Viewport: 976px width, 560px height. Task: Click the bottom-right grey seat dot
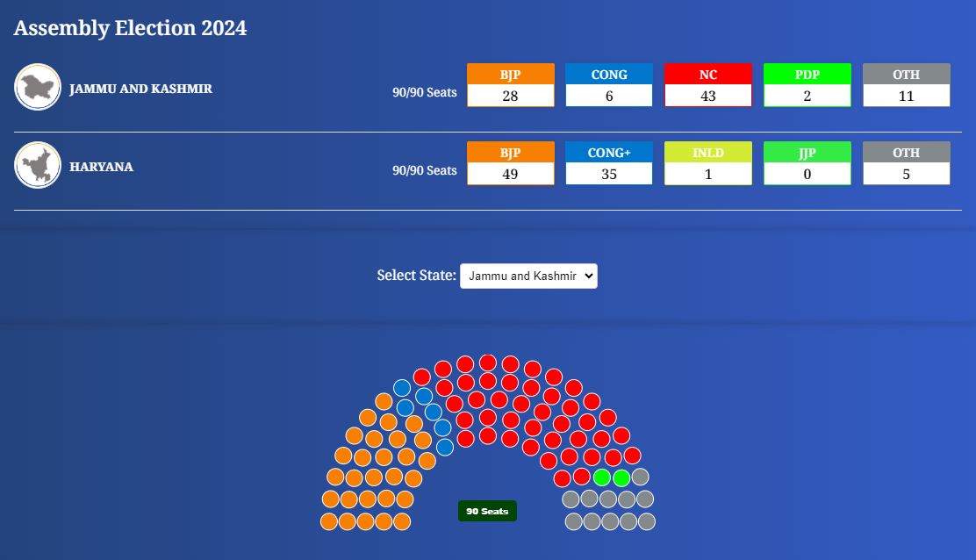coord(647,521)
